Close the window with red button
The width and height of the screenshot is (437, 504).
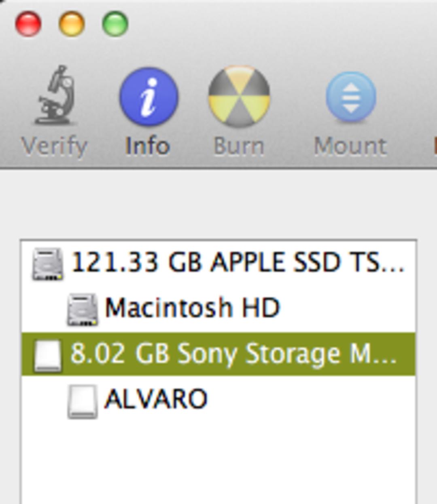tap(28, 23)
